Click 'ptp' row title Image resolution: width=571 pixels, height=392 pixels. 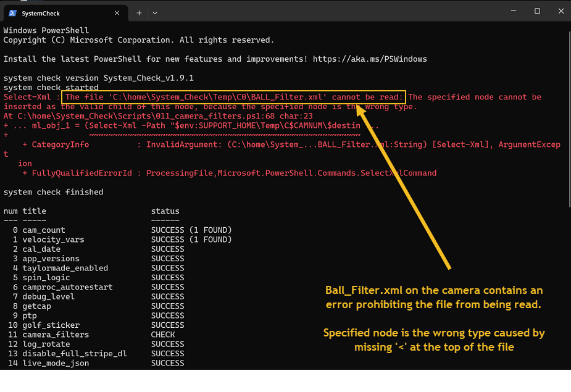30,315
